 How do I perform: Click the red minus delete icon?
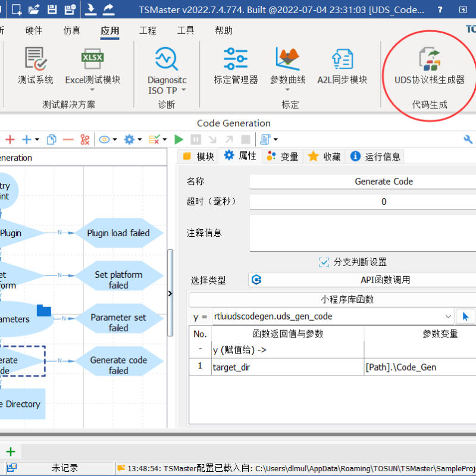[68, 139]
